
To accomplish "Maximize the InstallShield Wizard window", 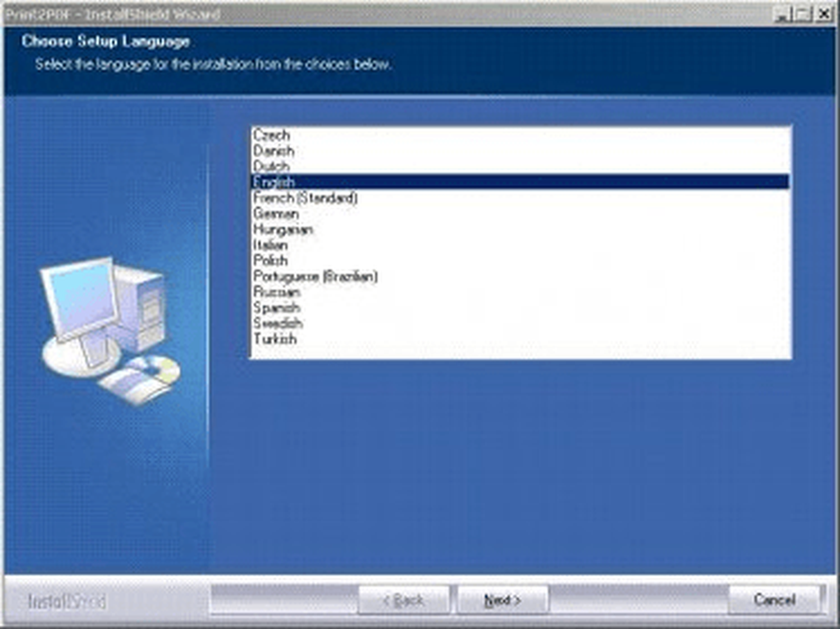I will coord(802,14).
